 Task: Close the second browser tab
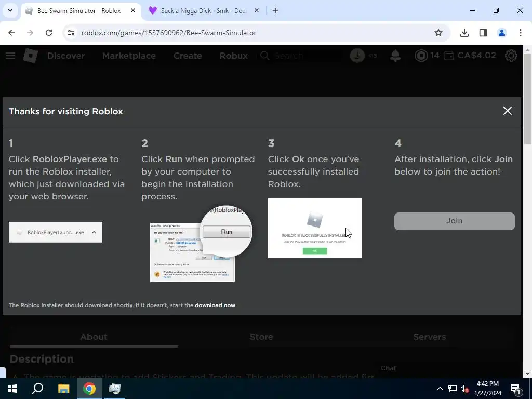[x=257, y=11]
